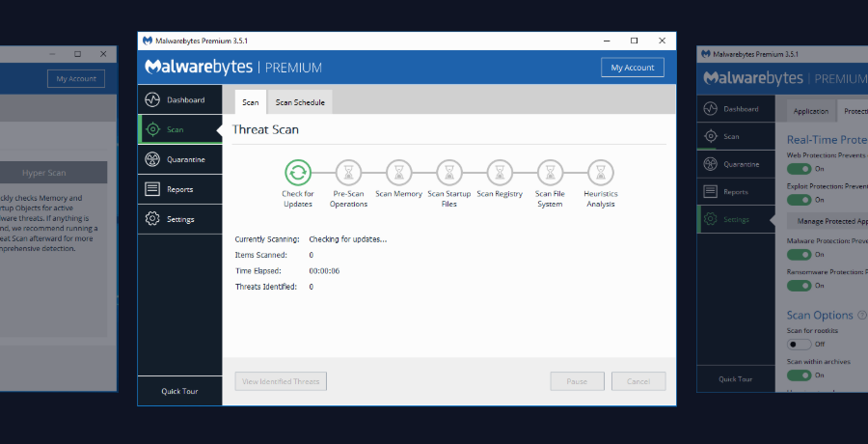Viewport: 868px width, 444px height.
Task: Enable Scan for rootkits switch
Action: coord(799,345)
